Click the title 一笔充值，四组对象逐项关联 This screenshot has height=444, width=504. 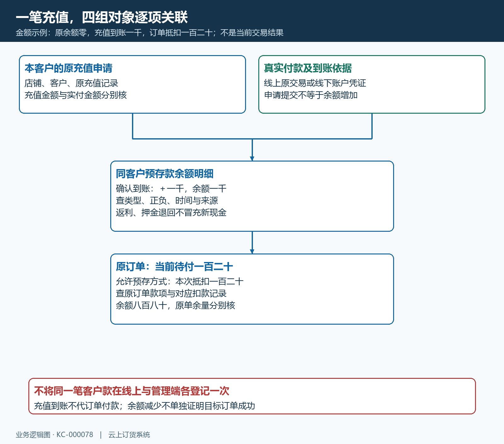pyautogui.click(x=102, y=17)
